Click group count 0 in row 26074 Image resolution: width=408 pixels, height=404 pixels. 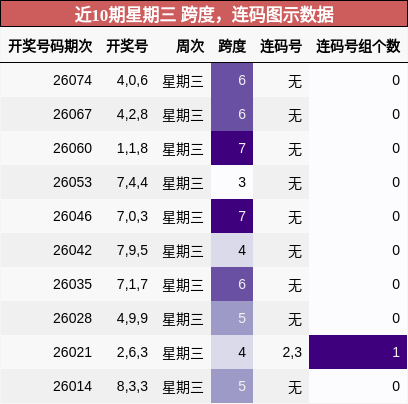pos(396,80)
